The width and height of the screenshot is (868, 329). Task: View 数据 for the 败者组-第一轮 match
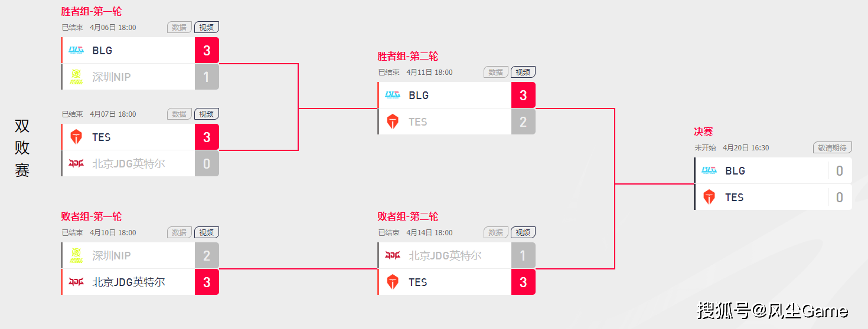pyautogui.click(x=180, y=232)
